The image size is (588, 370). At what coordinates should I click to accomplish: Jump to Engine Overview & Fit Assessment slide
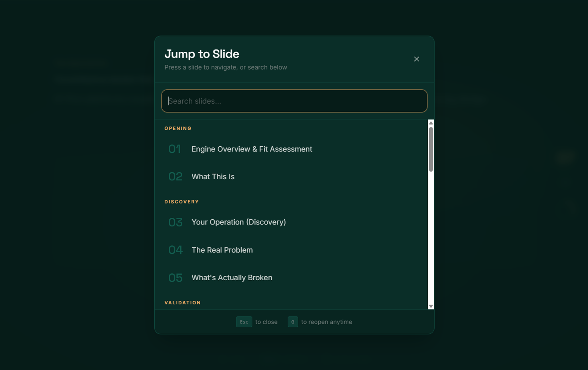(x=252, y=149)
